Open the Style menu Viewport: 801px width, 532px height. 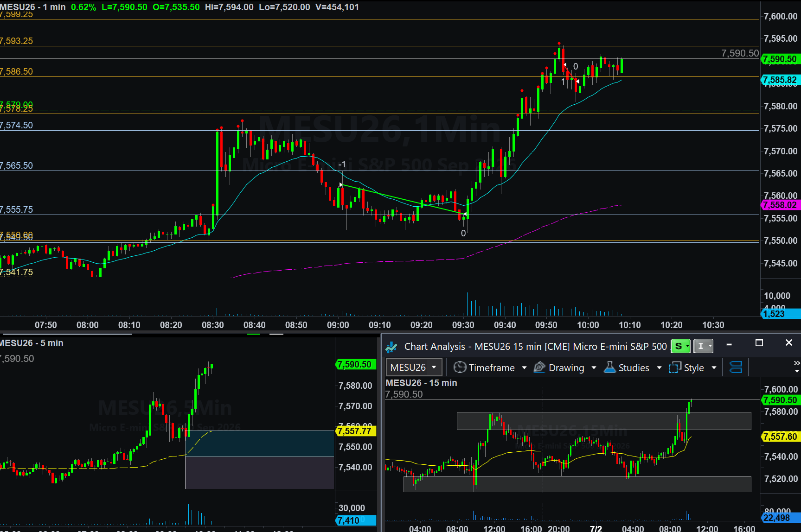[x=692, y=367]
